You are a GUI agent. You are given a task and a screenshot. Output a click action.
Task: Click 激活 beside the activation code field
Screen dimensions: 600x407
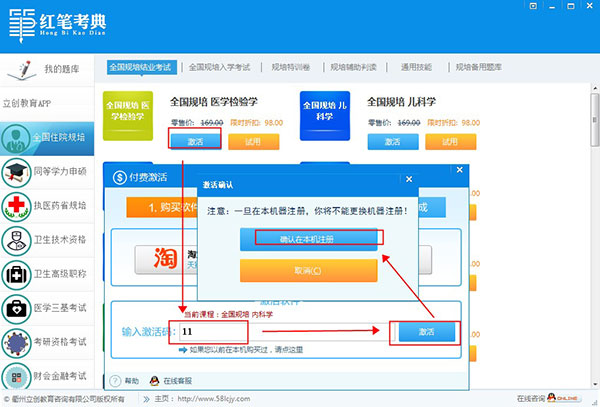coord(427,332)
